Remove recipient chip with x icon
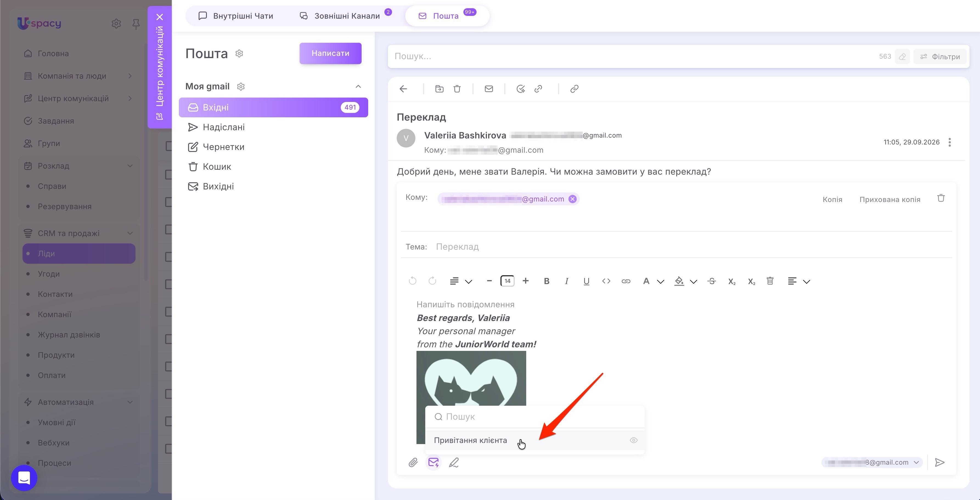 (x=572, y=199)
